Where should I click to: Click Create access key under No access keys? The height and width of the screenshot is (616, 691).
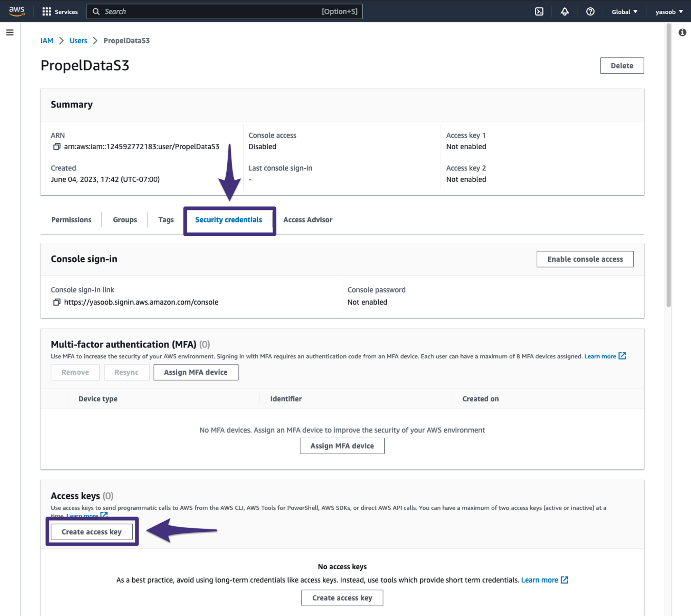[342, 598]
